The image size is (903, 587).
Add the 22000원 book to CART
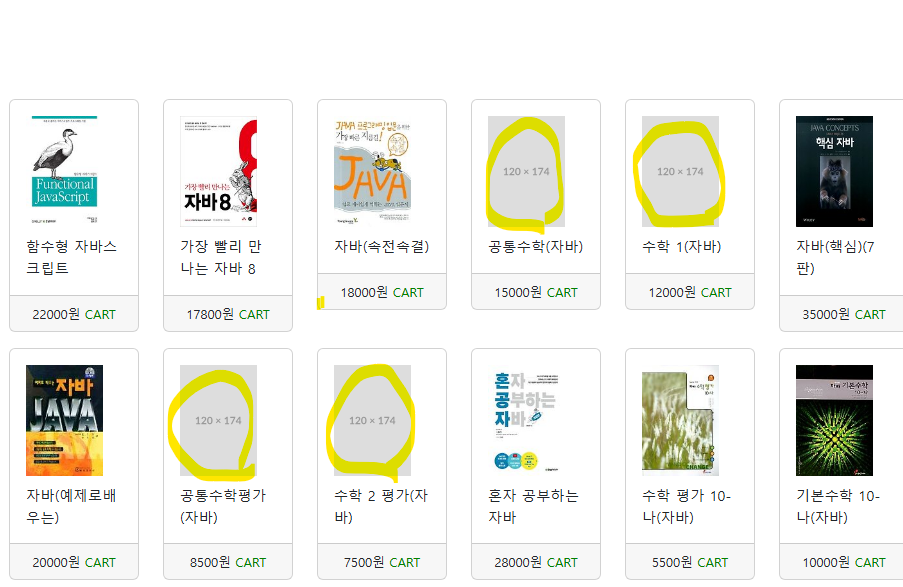[x=100, y=315]
